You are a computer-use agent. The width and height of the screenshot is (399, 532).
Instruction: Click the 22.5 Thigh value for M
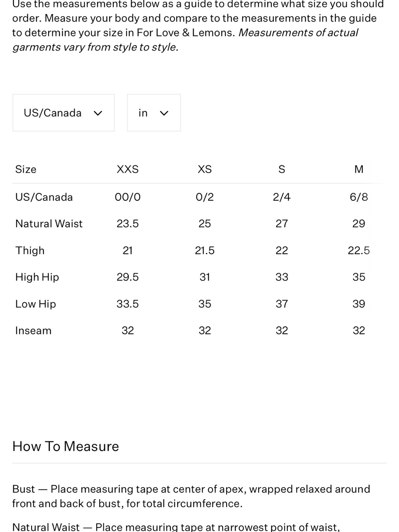pyautogui.click(x=359, y=251)
